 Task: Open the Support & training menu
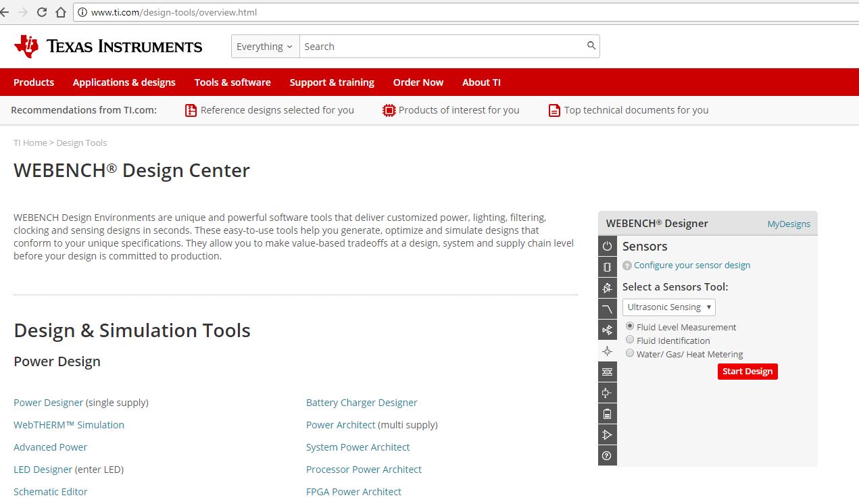click(x=332, y=82)
